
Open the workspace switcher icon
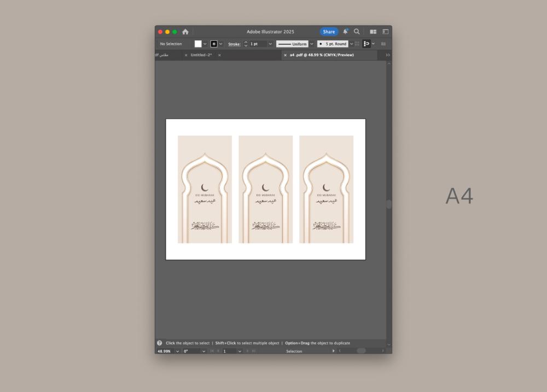coord(385,32)
